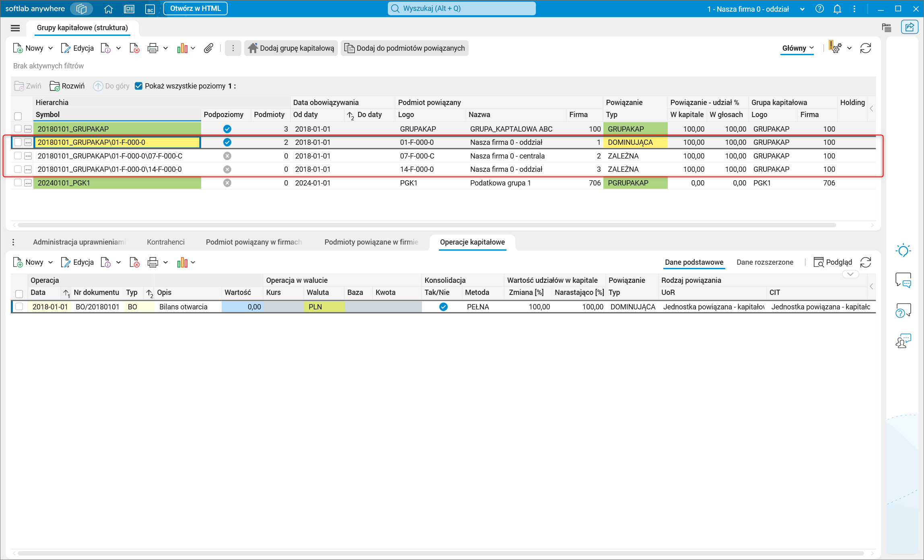The image size is (924, 560).
Task: Uncheck Pokaż wszystkie poziomy checkbox
Action: click(139, 86)
